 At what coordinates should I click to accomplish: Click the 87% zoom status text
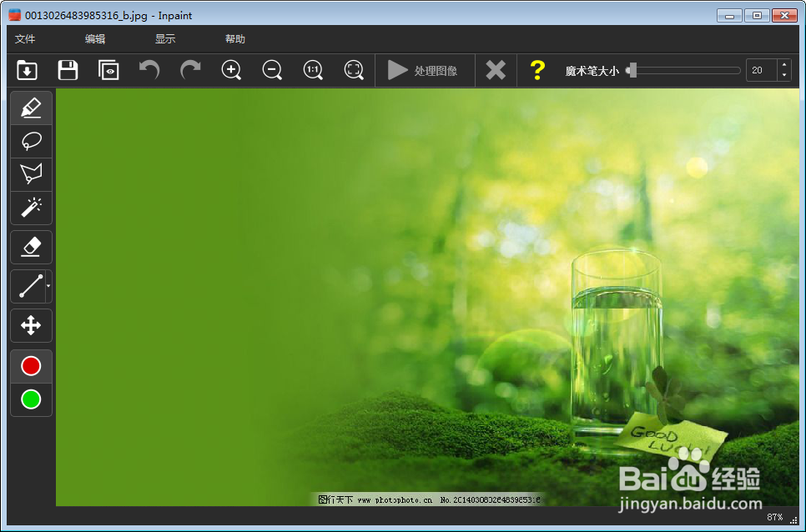click(x=774, y=517)
